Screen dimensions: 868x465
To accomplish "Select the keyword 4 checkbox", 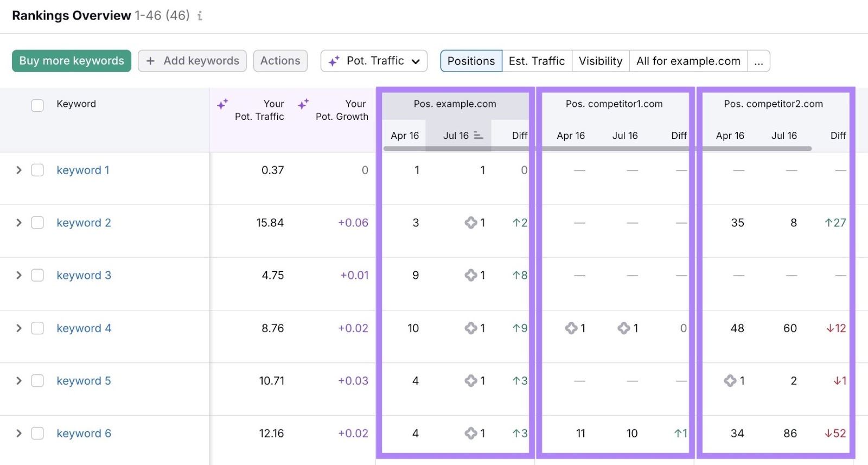I will 37,328.
